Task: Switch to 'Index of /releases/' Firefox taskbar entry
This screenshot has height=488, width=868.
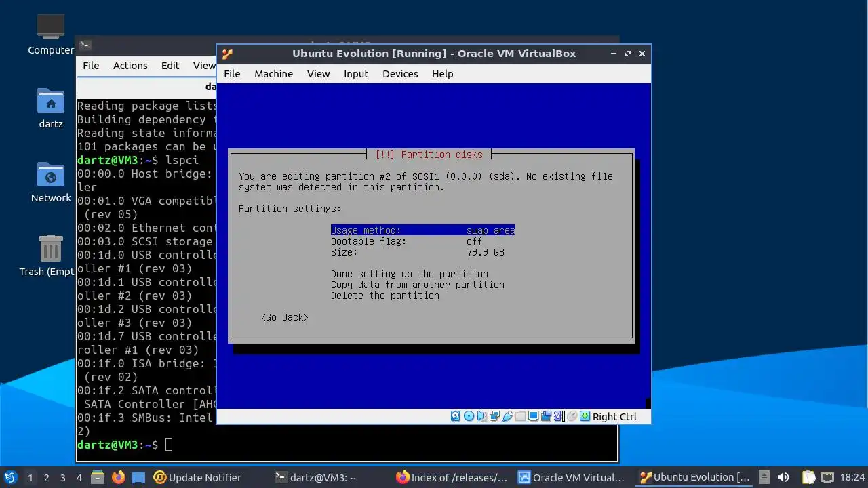Action: click(x=452, y=477)
